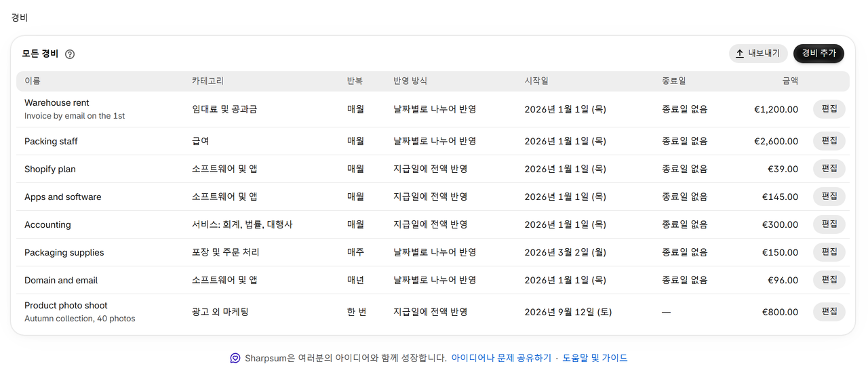The image size is (868, 381).
Task: Click the 시작일 column header
Action: tap(536, 81)
